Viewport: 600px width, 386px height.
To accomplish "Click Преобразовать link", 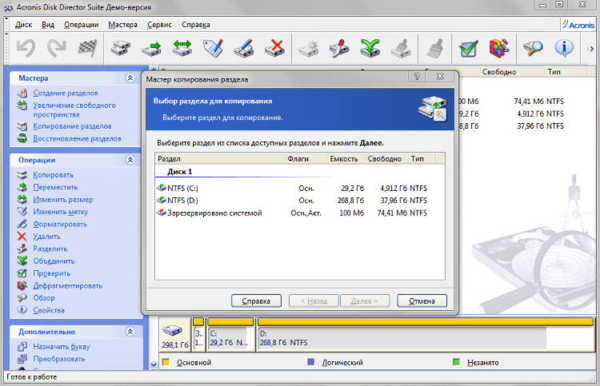I will click(x=59, y=359).
